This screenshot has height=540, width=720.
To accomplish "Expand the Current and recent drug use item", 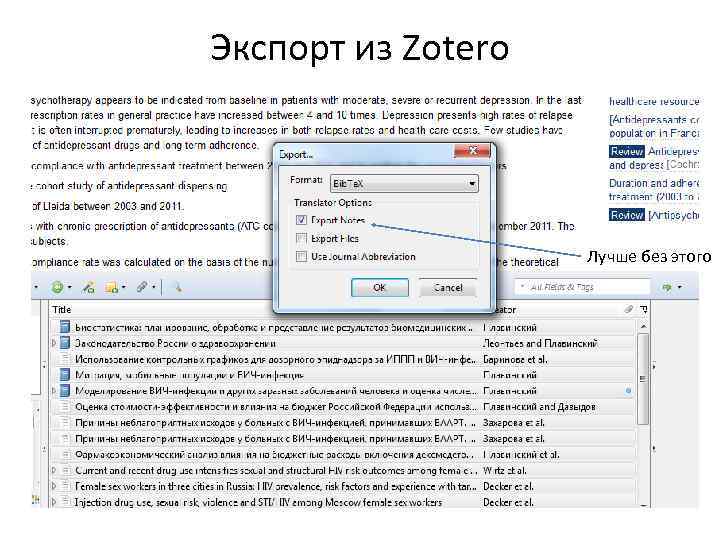I will point(54,470).
